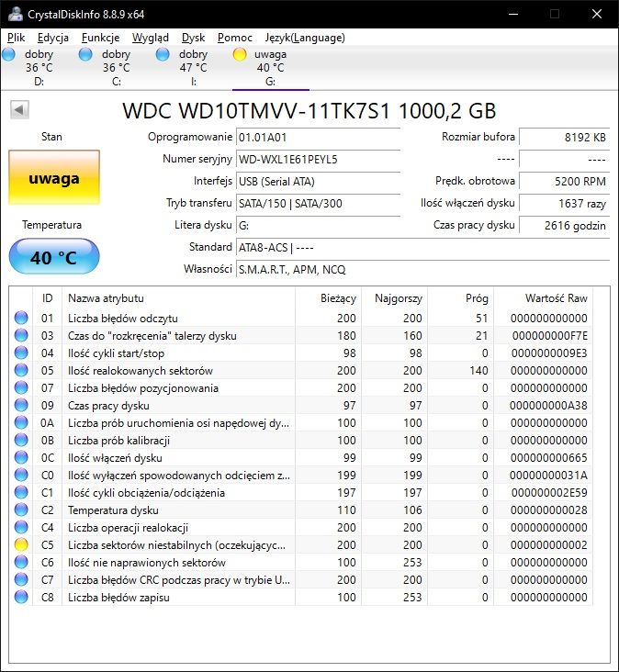Click the yellow uwaga health status button
Viewport: 619px width, 672px height.
click(54, 178)
